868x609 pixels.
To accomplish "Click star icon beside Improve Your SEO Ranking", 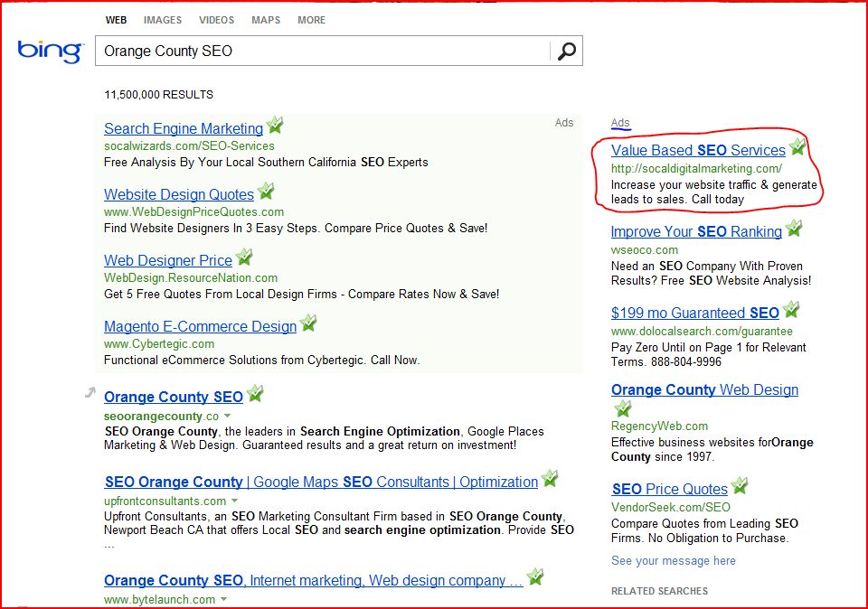I will tap(794, 229).
